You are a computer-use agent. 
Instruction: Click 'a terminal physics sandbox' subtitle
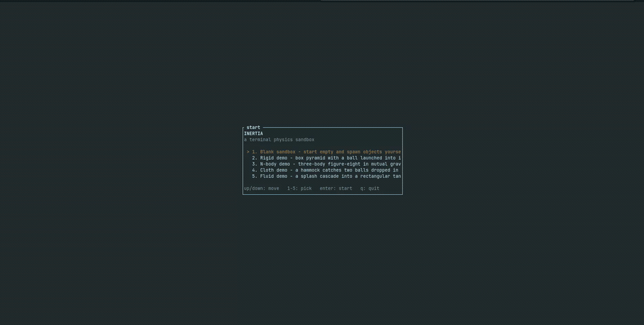point(279,140)
